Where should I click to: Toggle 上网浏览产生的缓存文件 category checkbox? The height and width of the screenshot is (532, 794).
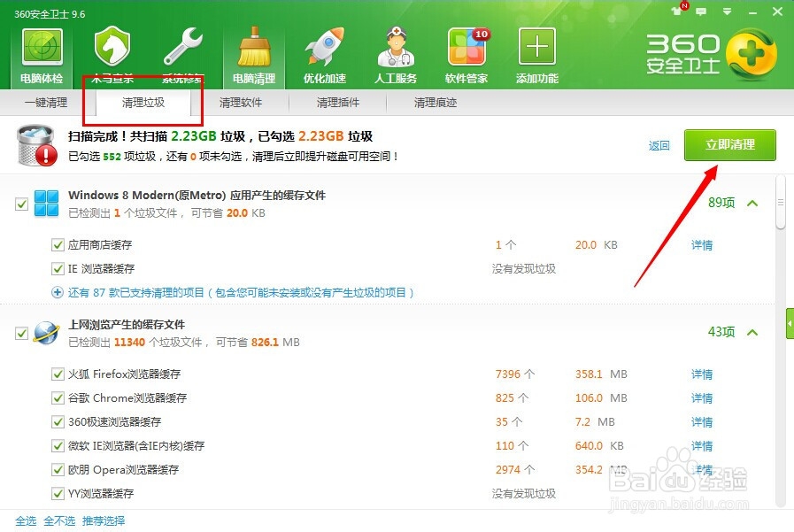tap(21, 333)
